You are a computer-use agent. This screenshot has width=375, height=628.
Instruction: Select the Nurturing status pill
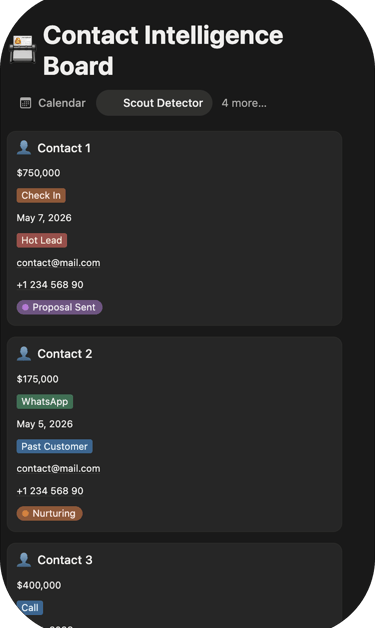click(49, 513)
